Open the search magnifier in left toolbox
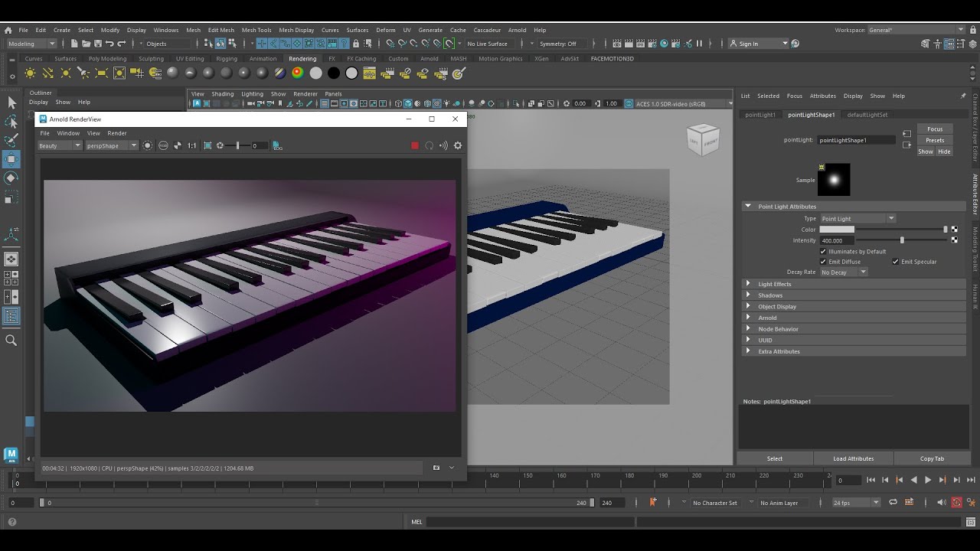This screenshot has width=980, height=551. pos(11,341)
